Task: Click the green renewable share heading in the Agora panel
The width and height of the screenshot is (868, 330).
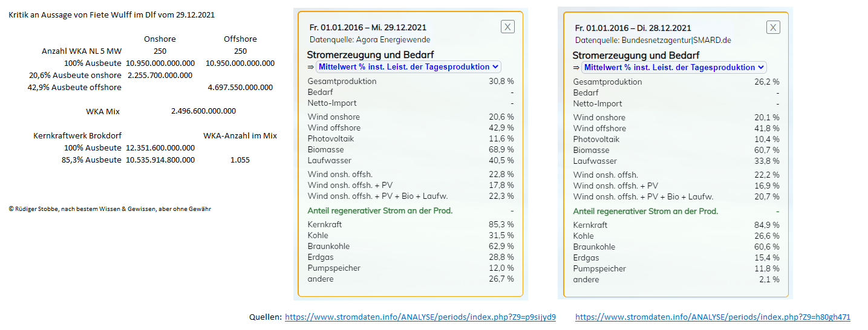Action: [380, 210]
